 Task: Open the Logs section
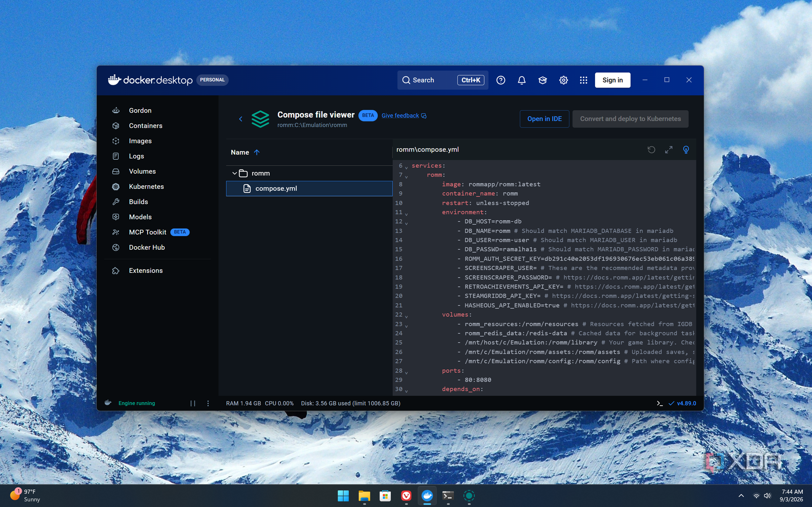coord(136,156)
